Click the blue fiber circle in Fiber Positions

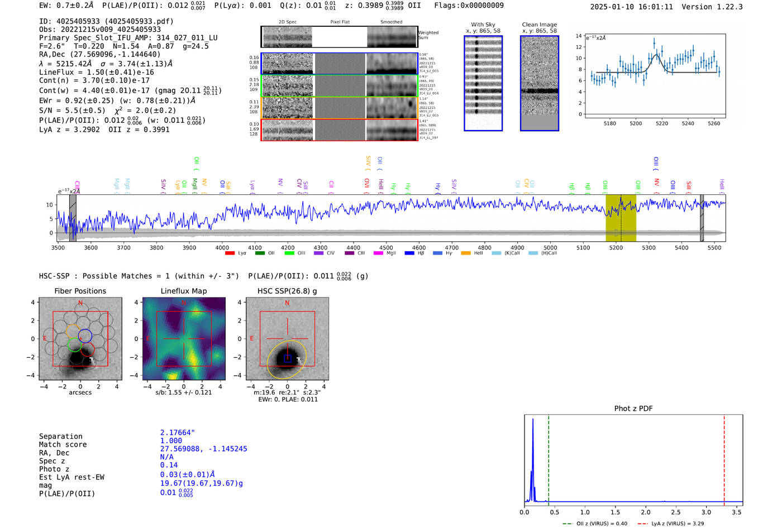[x=85, y=337]
